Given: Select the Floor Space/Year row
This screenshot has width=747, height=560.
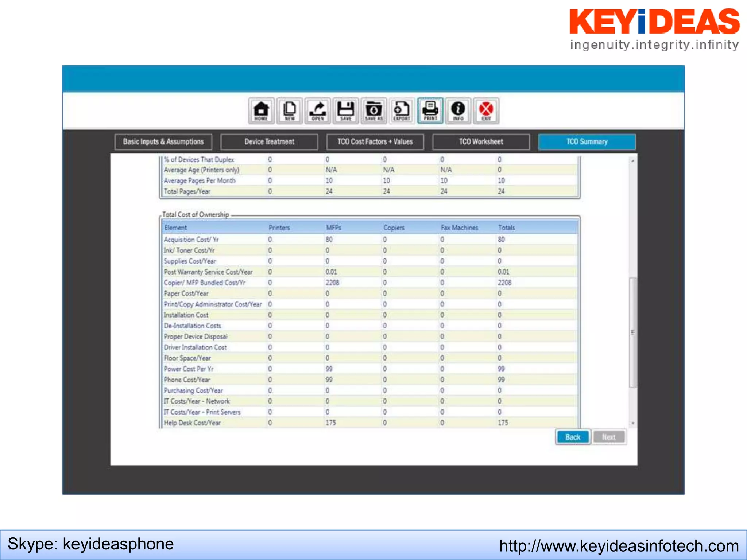Looking at the screenshot, I should click(370, 358).
